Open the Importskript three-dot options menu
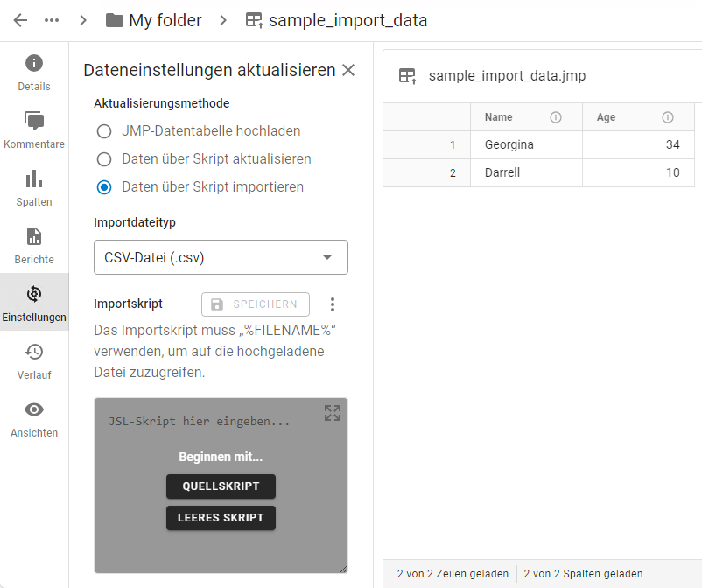 coord(332,304)
